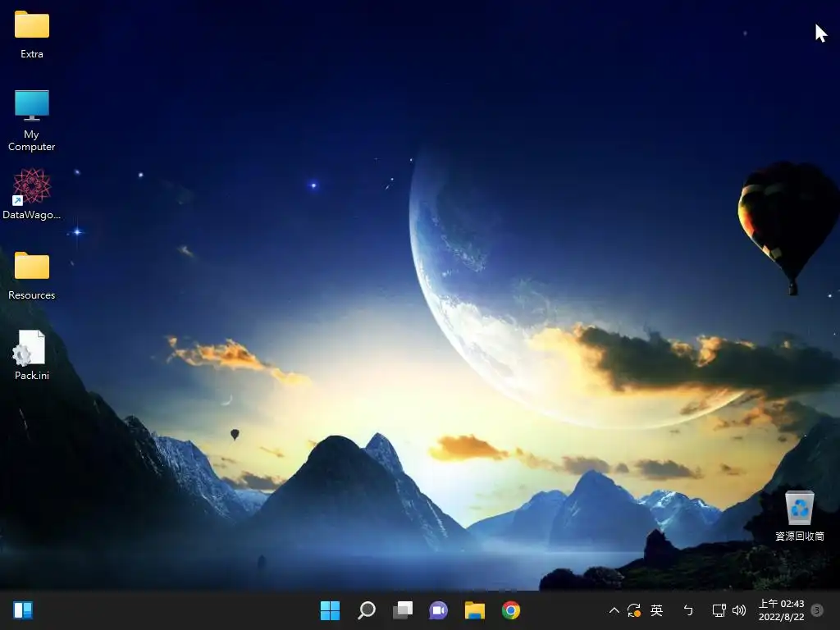Select the Resources folder icon
The width and height of the screenshot is (840, 630).
tap(32, 276)
